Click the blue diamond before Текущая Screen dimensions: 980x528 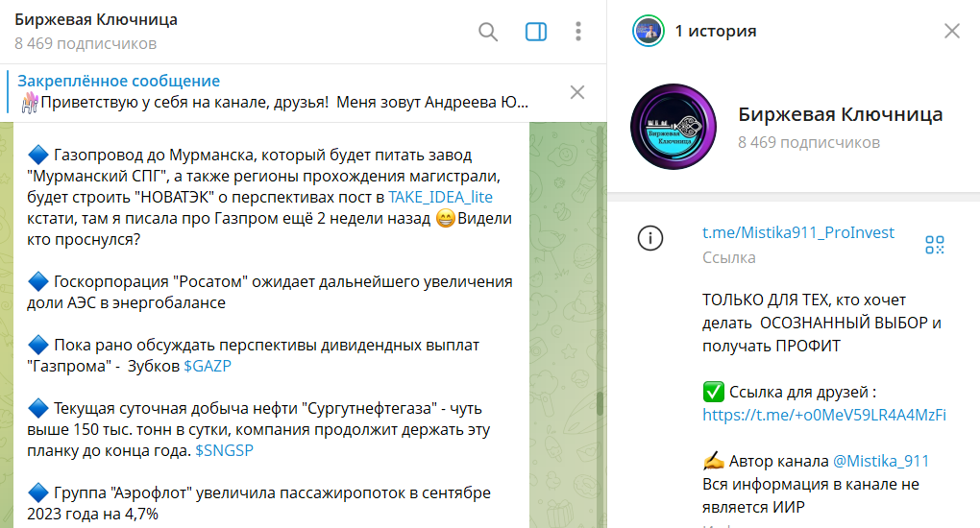[38, 408]
